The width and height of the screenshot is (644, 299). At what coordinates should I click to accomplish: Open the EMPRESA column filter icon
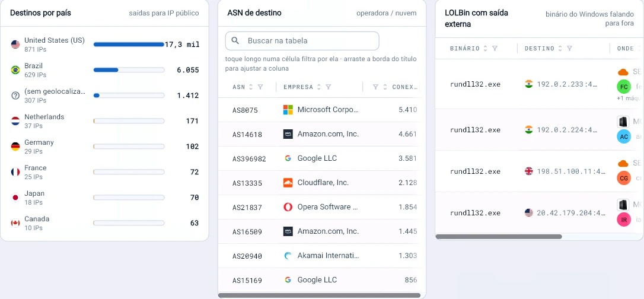328,87
